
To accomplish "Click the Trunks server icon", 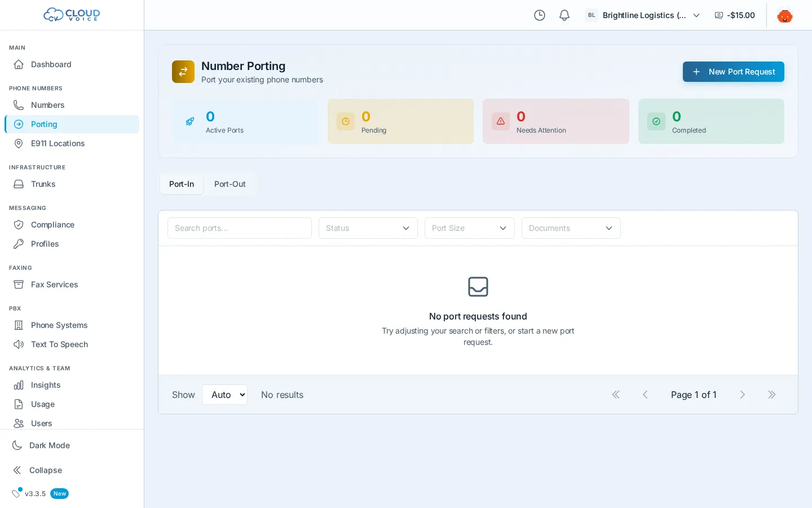I will pos(19,184).
